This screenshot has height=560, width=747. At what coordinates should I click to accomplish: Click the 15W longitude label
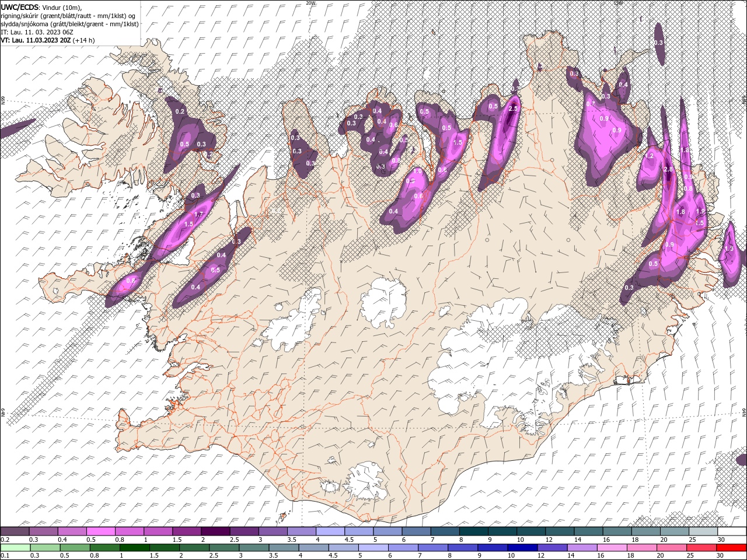pyautogui.click(x=617, y=3)
